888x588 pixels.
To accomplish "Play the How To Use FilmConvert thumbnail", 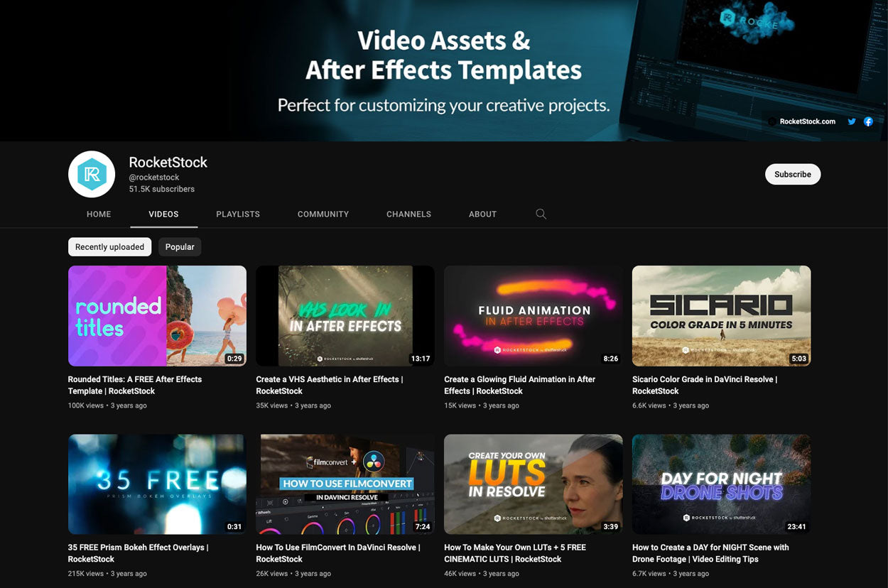I will 345,484.
